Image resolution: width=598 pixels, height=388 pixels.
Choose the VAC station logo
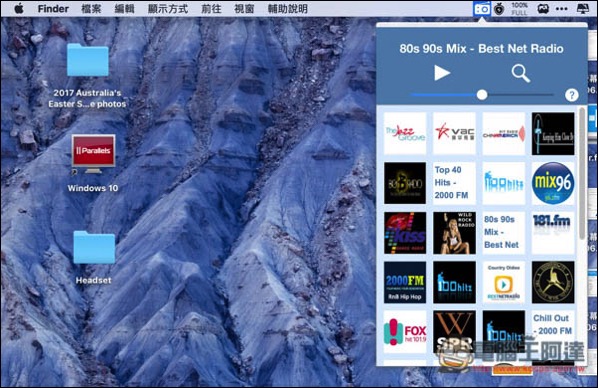point(454,134)
